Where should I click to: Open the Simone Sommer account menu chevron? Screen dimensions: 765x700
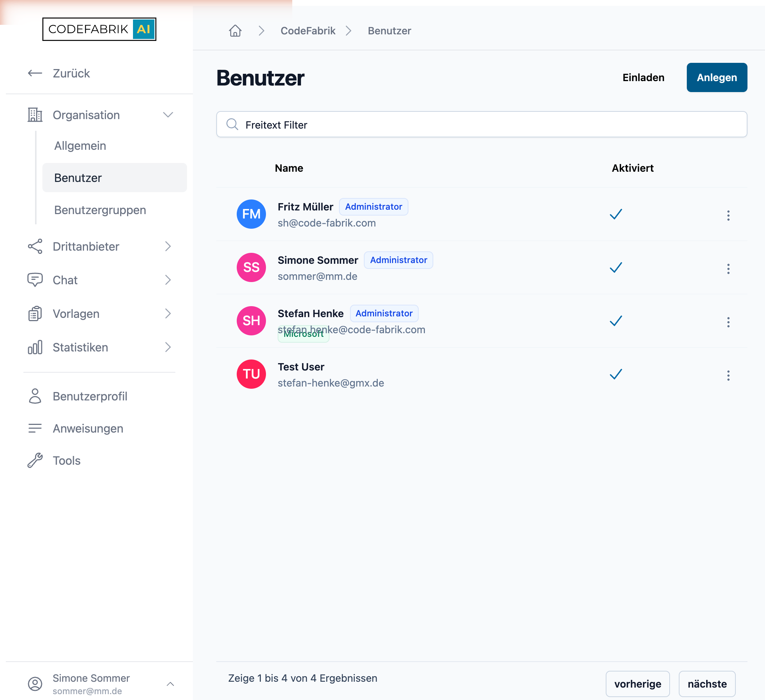coord(170,684)
